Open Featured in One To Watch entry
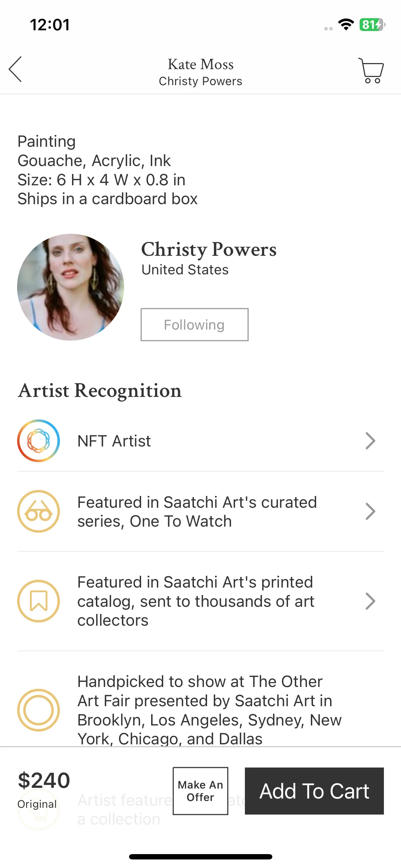Screen dimensions: 401x868 (200, 511)
